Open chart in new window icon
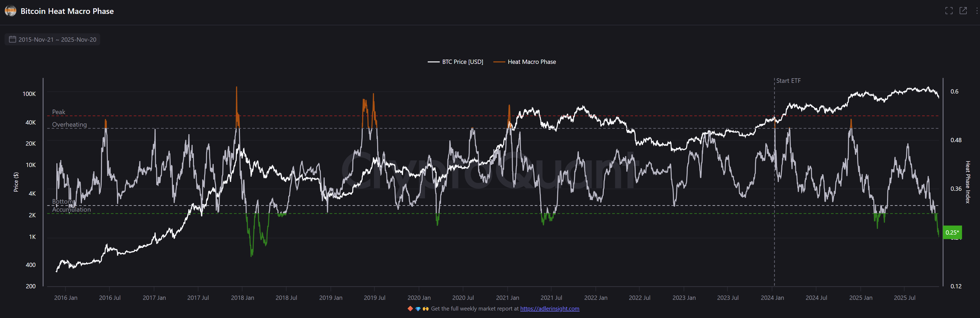Image resolution: width=980 pixels, height=318 pixels. pyautogui.click(x=963, y=11)
